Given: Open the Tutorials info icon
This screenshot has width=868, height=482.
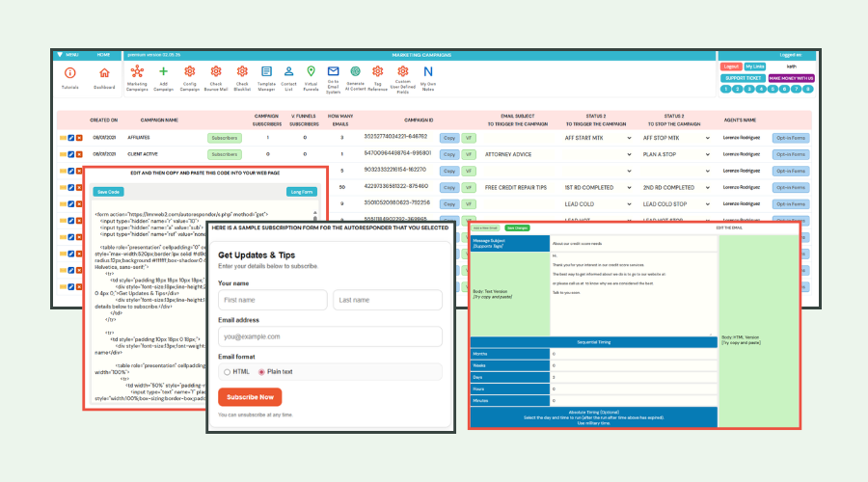Looking at the screenshot, I should point(69,73).
